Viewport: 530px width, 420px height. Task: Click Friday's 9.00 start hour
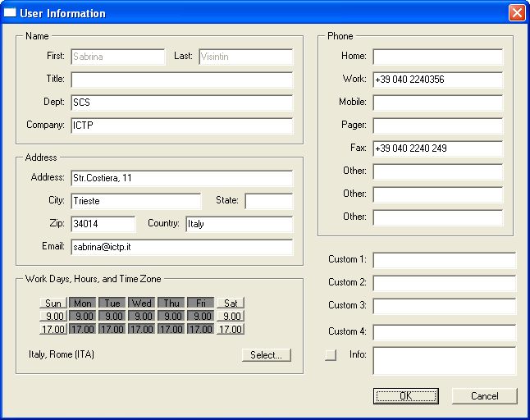[201, 316]
